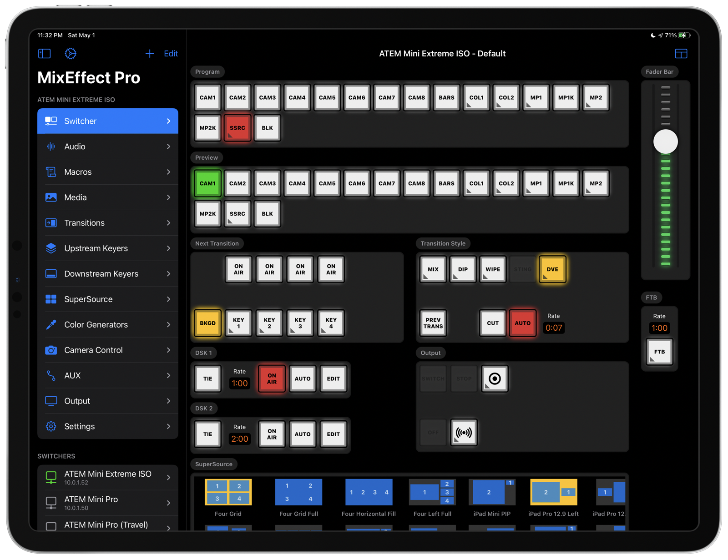Click the Output monitor icon
The image size is (728, 560).
point(51,401)
